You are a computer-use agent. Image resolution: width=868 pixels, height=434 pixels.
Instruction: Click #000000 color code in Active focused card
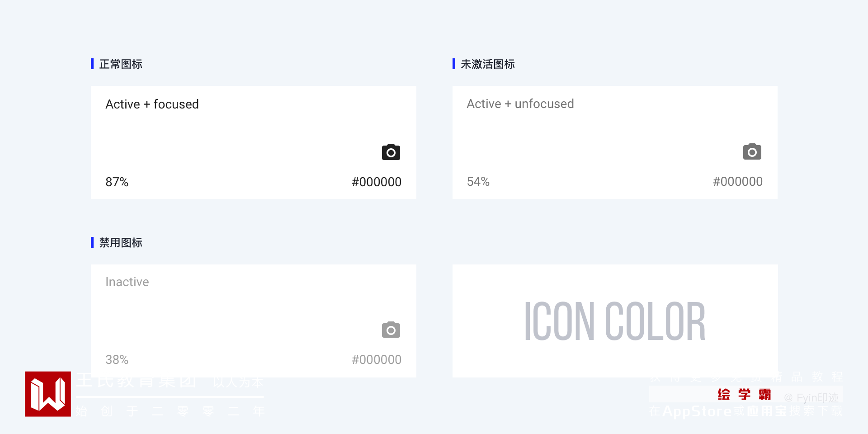point(377,182)
